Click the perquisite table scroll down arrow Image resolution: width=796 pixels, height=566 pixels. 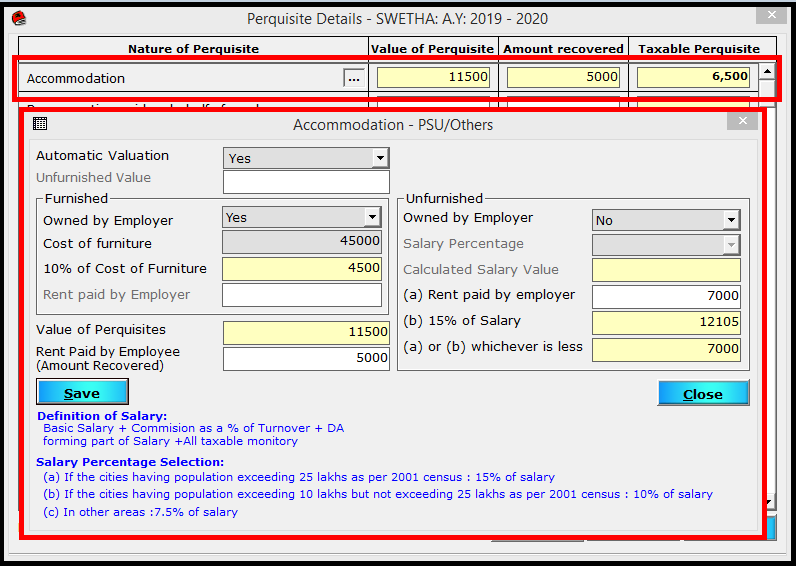[769, 502]
